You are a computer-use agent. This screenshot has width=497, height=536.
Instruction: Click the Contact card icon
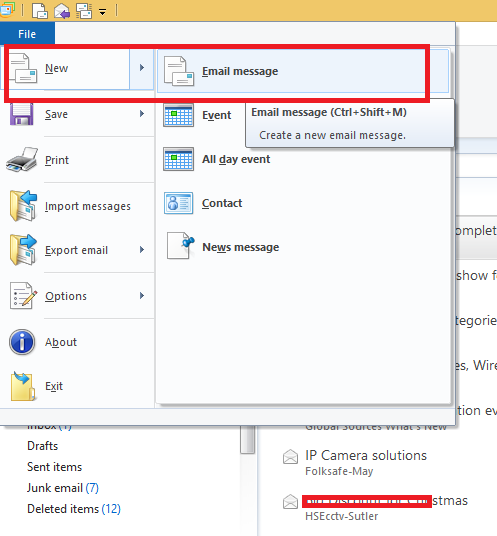coord(178,203)
